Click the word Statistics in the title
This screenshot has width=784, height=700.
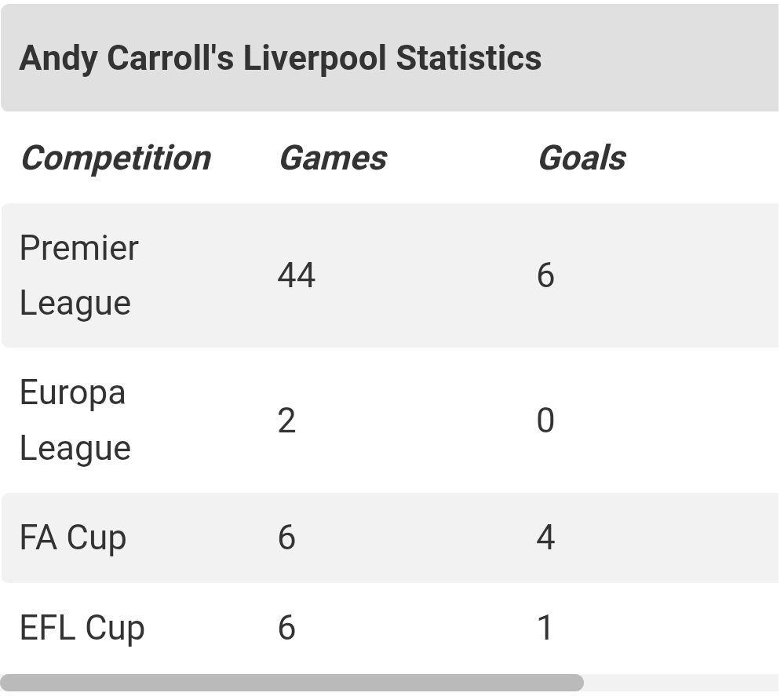click(469, 59)
